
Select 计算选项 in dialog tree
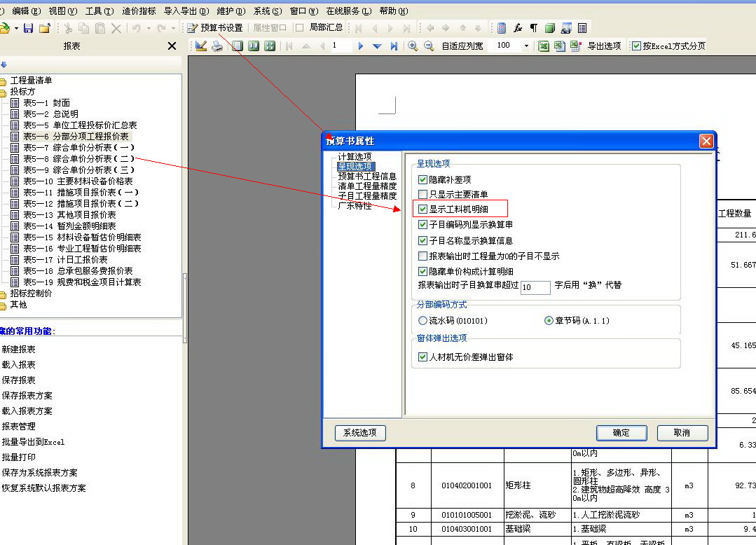(355, 157)
